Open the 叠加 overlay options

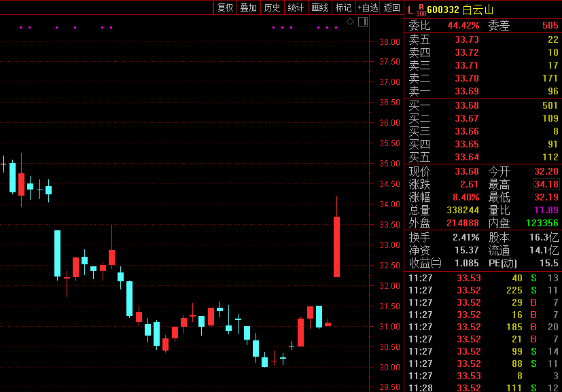[248, 7]
